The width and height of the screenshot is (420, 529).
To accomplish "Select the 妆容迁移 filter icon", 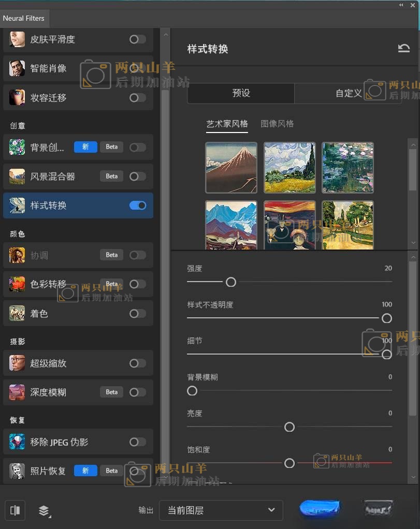I will click(17, 97).
